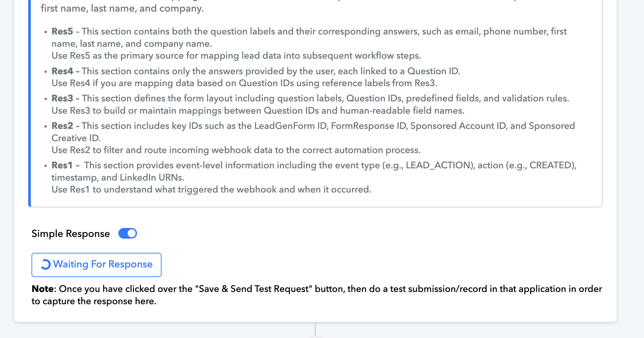The height and width of the screenshot is (338, 644).
Task: Select the bold Res3 heading
Action: [x=62, y=98]
